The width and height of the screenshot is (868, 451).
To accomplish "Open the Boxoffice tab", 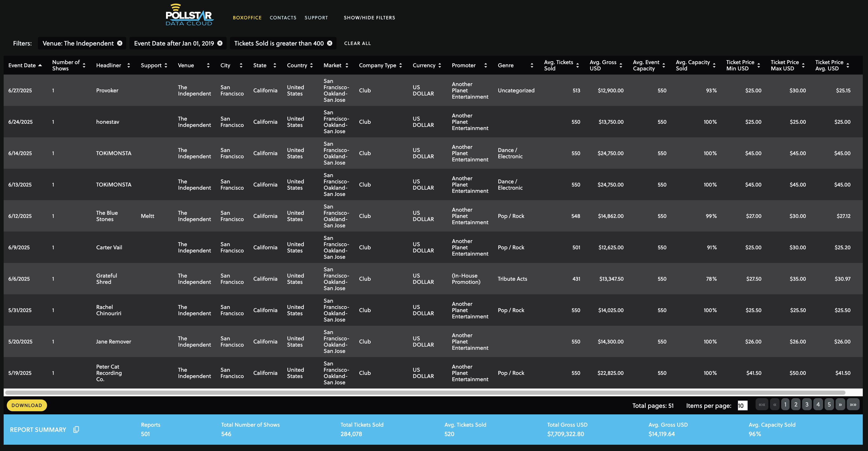I will pyautogui.click(x=247, y=18).
